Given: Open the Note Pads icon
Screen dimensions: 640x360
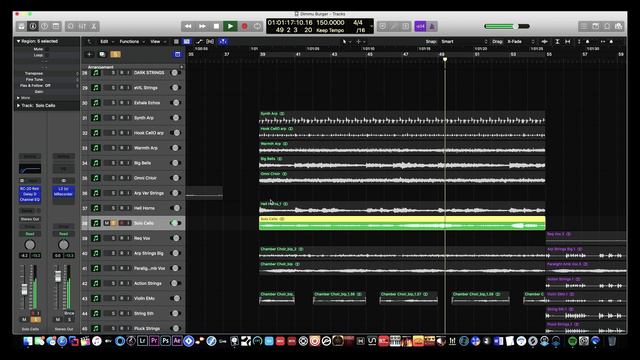Looking at the screenshot, I should pos(596,27).
